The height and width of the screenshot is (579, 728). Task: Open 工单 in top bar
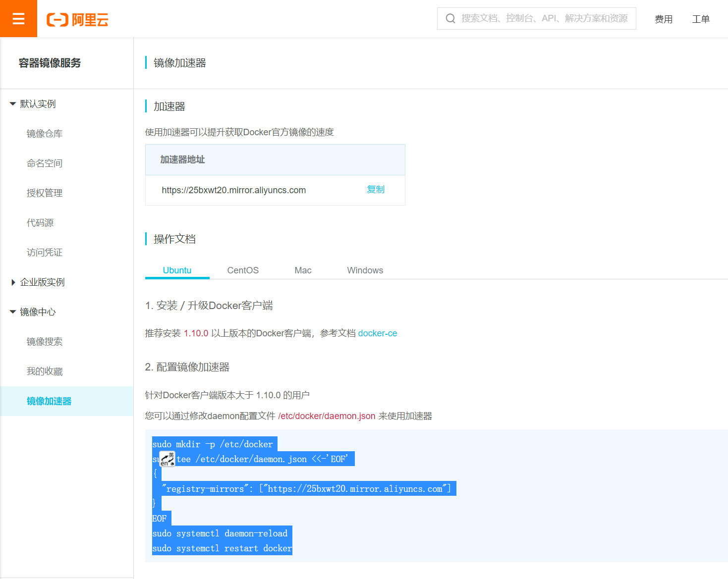click(x=701, y=19)
